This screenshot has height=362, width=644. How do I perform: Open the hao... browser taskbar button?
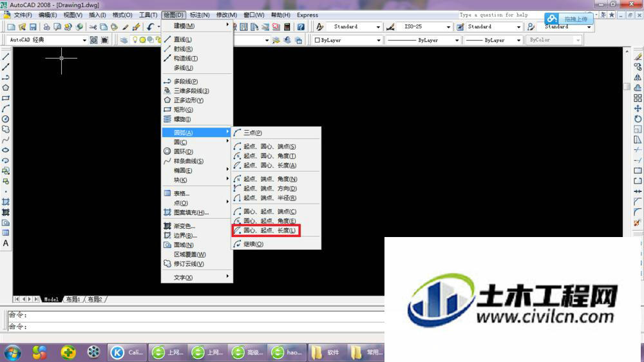click(287, 352)
